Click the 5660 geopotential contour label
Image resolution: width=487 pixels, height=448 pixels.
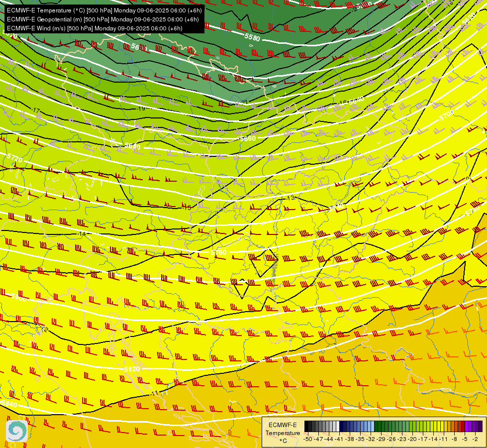pyautogui.click(x=248, y=139)
